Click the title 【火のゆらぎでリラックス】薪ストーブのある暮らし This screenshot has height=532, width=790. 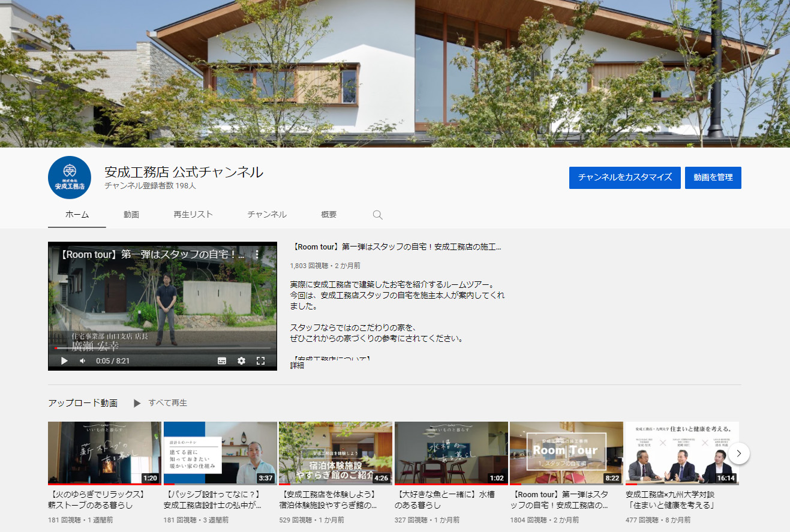tap(98, 500)
